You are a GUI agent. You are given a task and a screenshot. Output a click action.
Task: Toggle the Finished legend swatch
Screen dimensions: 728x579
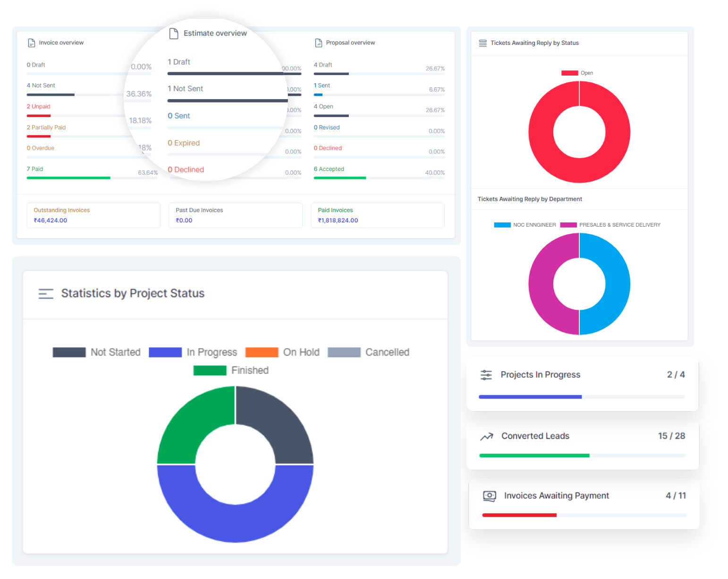pos(210,370)
